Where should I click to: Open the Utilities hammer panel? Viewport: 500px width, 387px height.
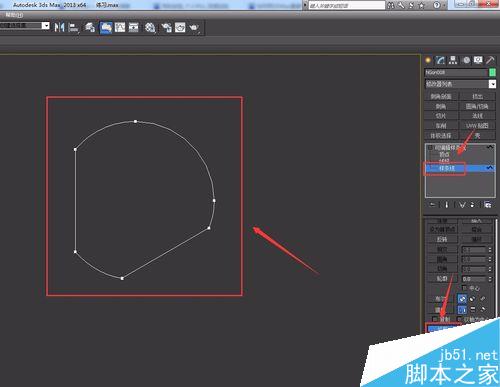point(490,60)
